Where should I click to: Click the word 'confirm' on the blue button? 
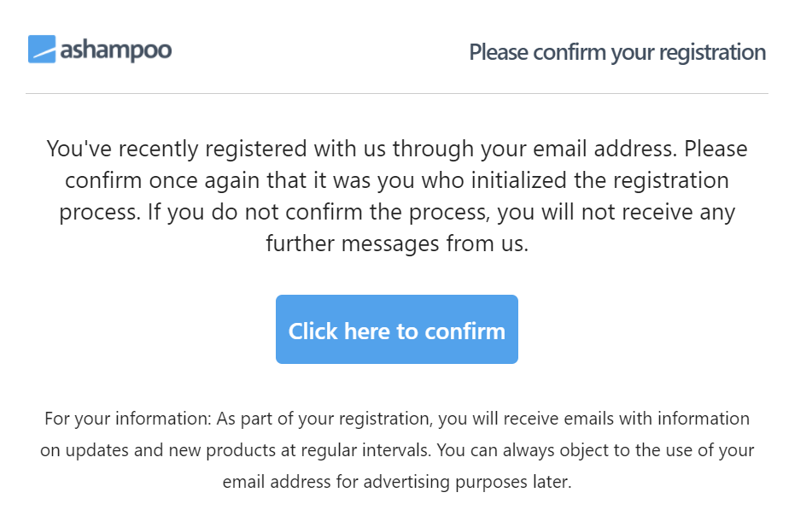click(x=464, y=331)
